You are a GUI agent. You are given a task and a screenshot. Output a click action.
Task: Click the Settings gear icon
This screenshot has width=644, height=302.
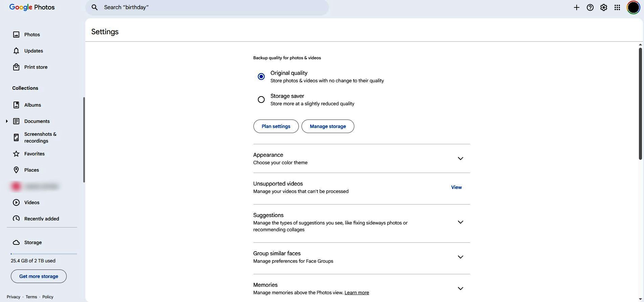(x=603, y=7)
